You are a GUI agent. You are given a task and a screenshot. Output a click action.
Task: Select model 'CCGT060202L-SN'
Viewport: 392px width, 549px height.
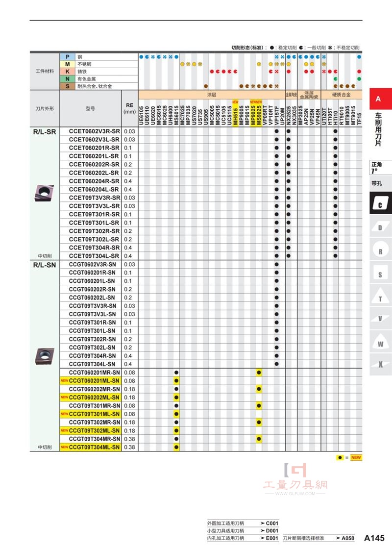[92, 298]
